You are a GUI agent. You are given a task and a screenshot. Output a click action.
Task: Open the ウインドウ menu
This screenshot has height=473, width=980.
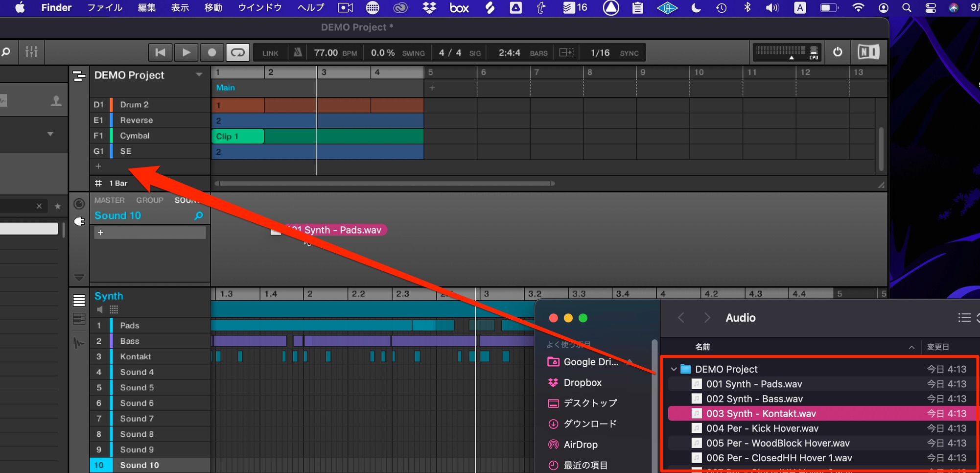point(259,8)
